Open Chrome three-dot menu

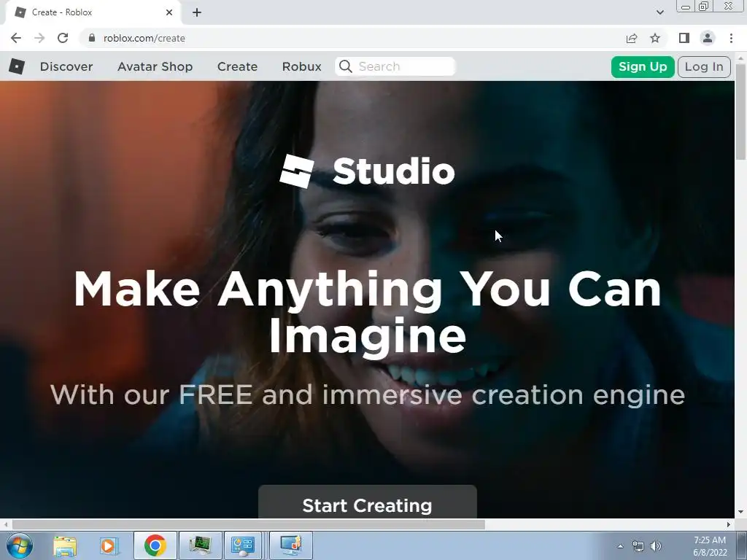coord(731,38)
